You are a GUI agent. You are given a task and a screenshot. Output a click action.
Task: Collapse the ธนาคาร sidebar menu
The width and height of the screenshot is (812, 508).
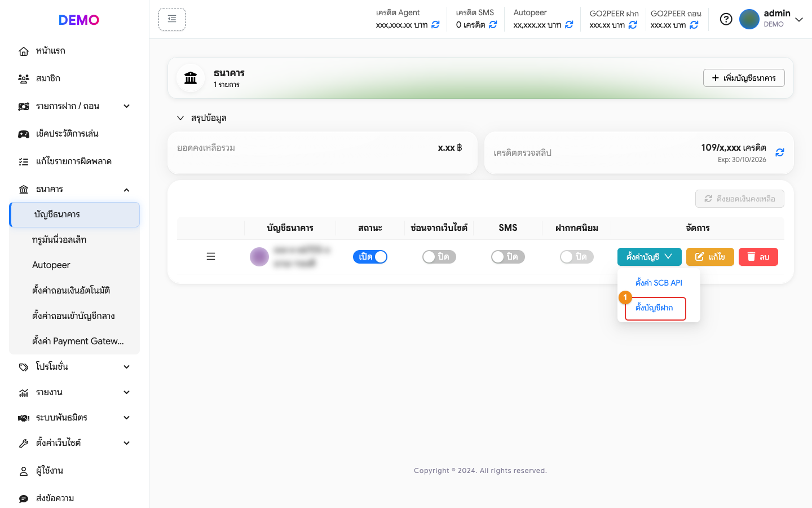[74, 189]
